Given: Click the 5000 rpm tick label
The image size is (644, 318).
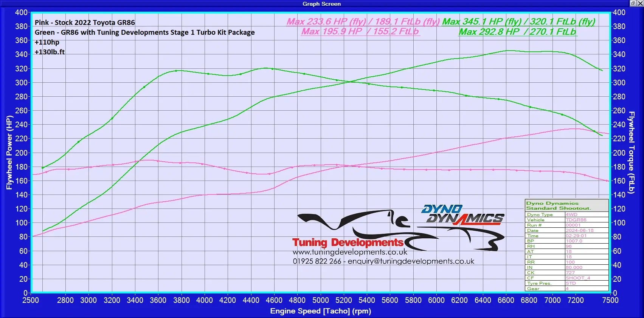Looking at the screenshot, I should point(320,300).
